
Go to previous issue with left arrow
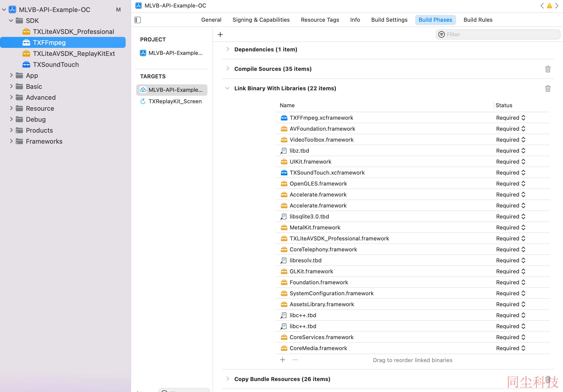point(542,6)
